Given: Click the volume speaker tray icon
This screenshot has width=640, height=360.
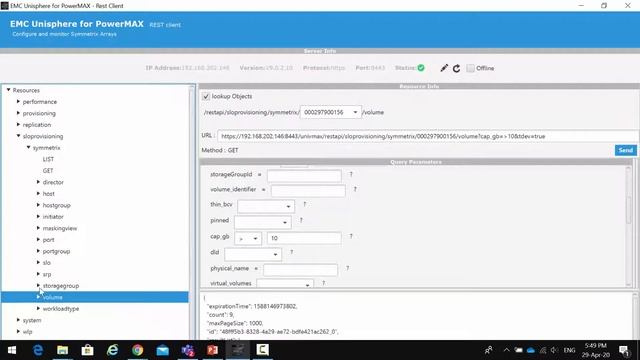Looking at the screenshot, I should click(554, 350).
